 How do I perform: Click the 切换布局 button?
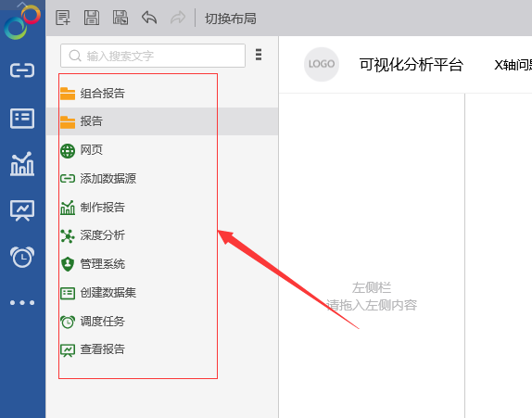coord(231,19)
